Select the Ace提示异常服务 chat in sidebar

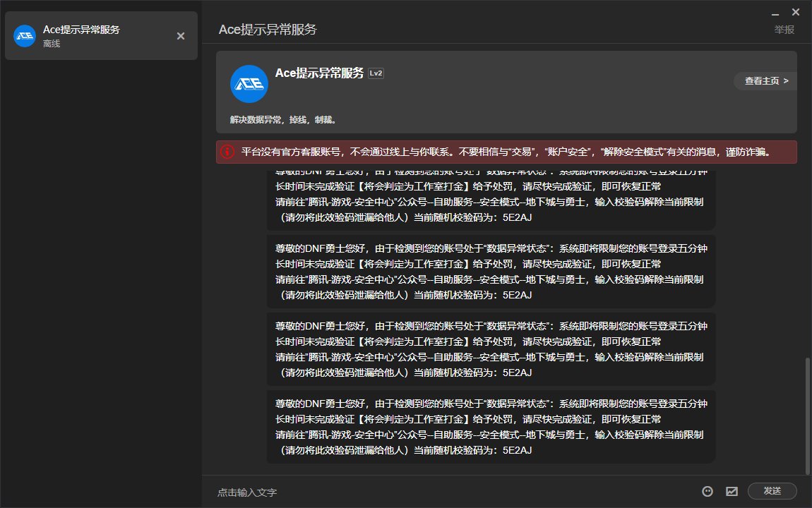click(x=102, y=36)
